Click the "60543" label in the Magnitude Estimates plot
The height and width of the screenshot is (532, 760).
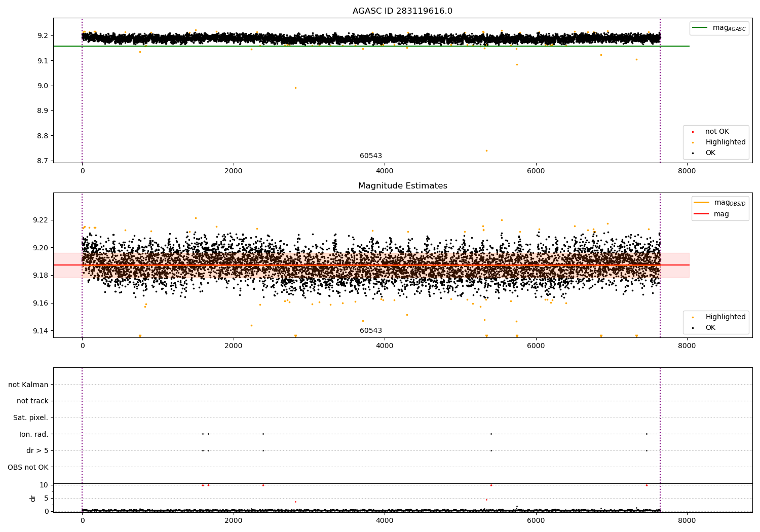(x=371, y=331)
